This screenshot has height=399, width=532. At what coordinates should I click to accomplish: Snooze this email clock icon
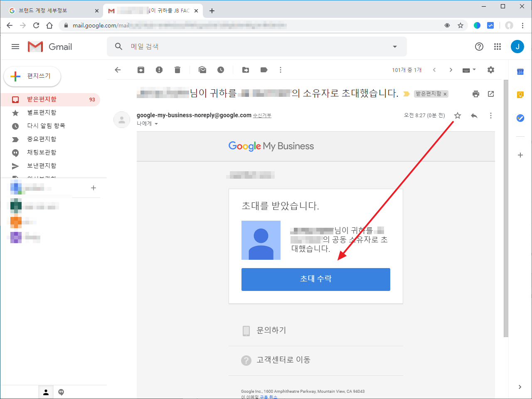tap(221, 70)
